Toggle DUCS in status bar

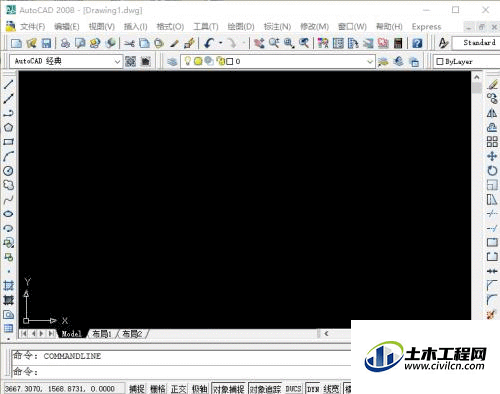tap(293, 389)
